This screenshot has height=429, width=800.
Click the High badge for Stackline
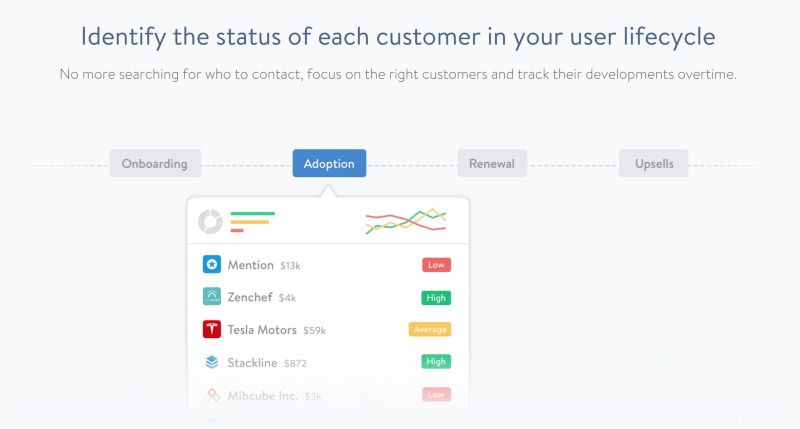tap(436, 362)
